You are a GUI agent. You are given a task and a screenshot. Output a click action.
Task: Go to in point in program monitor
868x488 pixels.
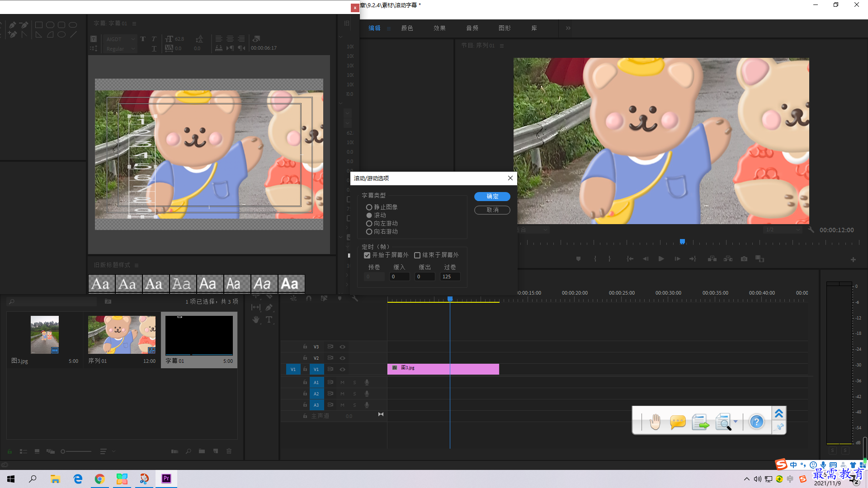[630, 259]
